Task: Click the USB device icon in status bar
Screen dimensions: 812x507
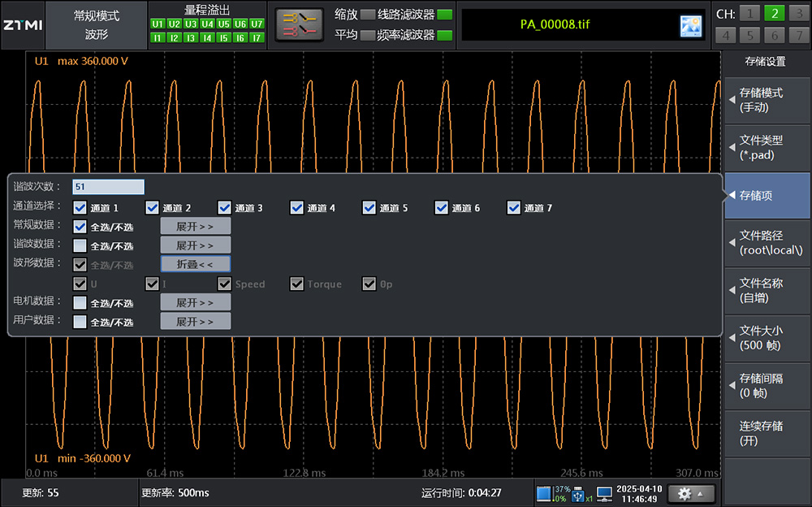Action: pyautogui.click(x=578, y=493)
